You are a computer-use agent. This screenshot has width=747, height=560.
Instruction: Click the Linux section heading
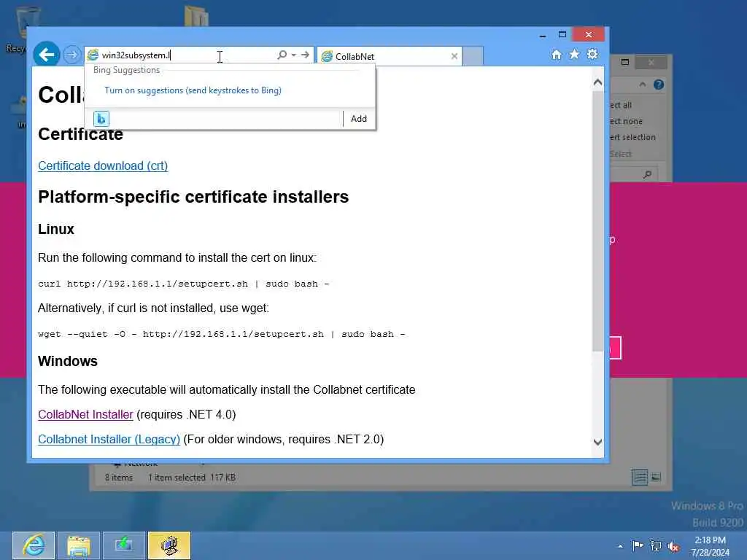(56, 229)
